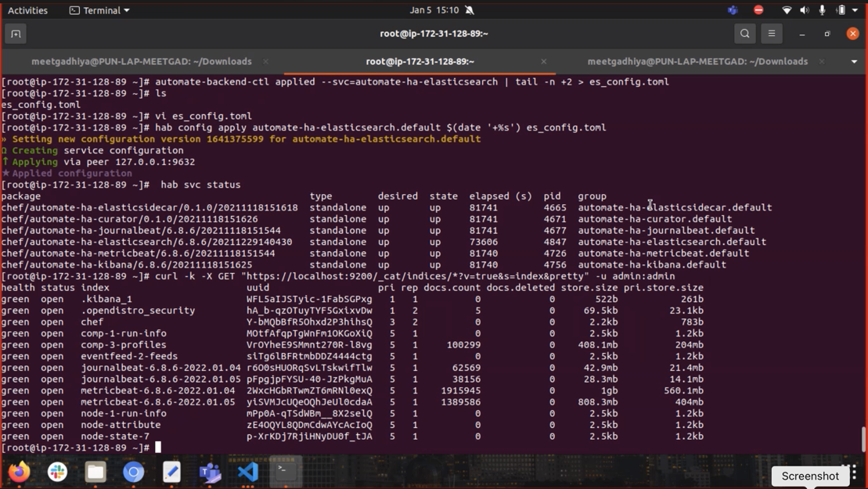
Task: Click the 'hab svc status' command text
Action: point(200,185)
